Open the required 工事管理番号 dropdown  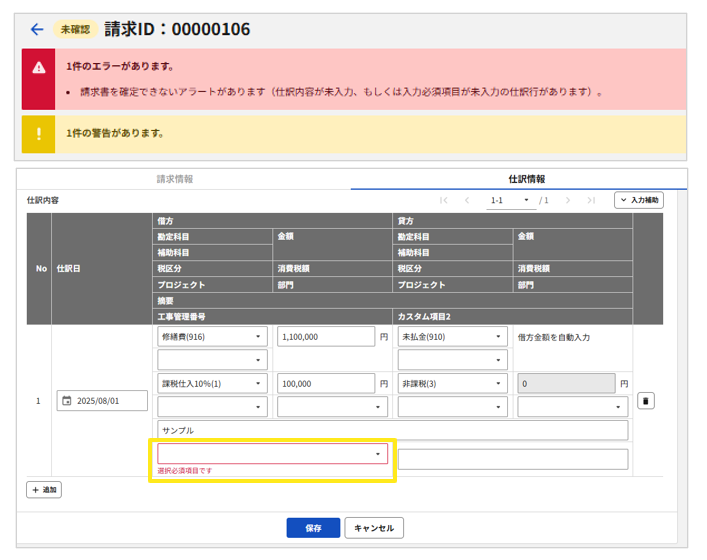[272, 454]
